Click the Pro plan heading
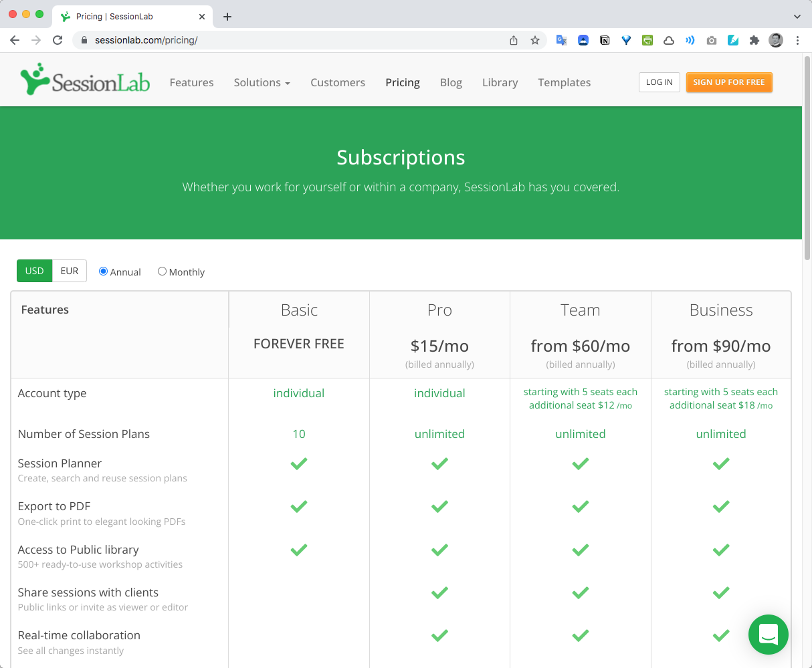This screenshot has height=668, width=812. coord(439,310)
